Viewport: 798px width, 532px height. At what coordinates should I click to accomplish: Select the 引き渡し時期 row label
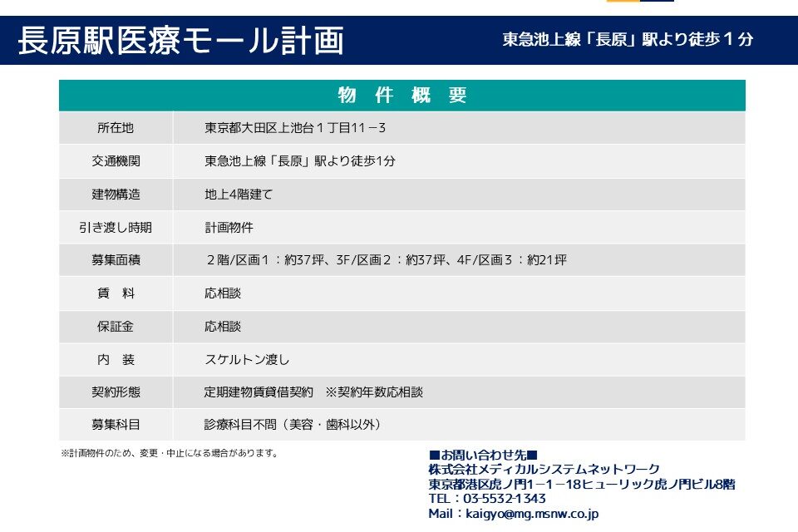[116, 227]
